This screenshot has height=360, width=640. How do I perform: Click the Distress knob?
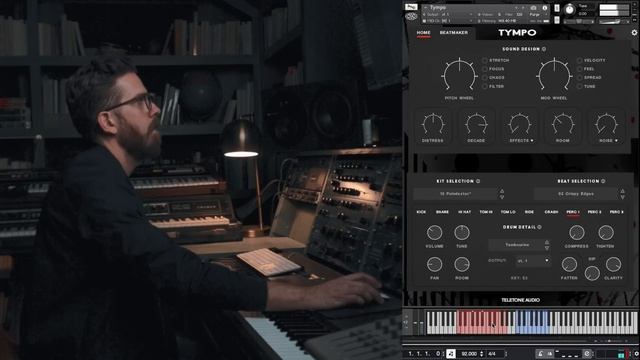click(433, 124)
